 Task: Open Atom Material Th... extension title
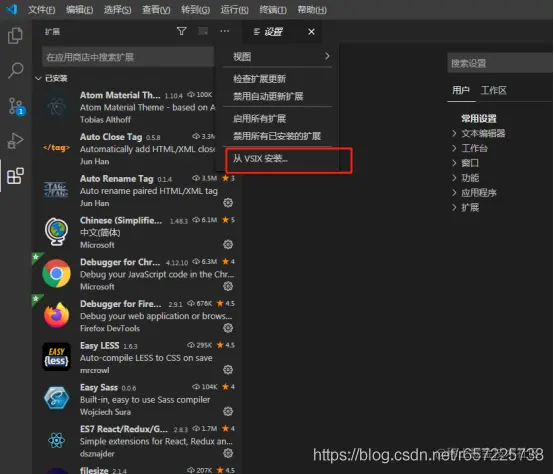pos(120,95)
